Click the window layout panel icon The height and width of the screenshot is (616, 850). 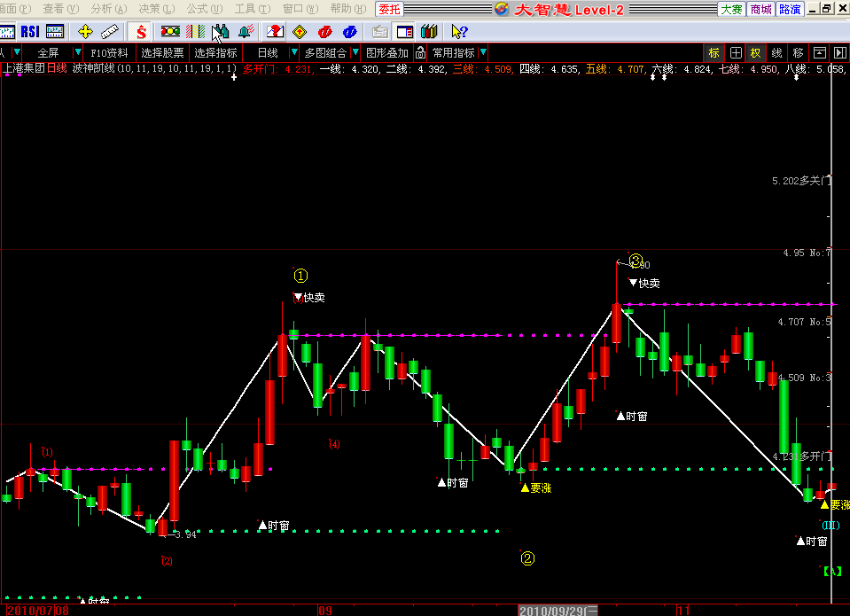(405, 32)
